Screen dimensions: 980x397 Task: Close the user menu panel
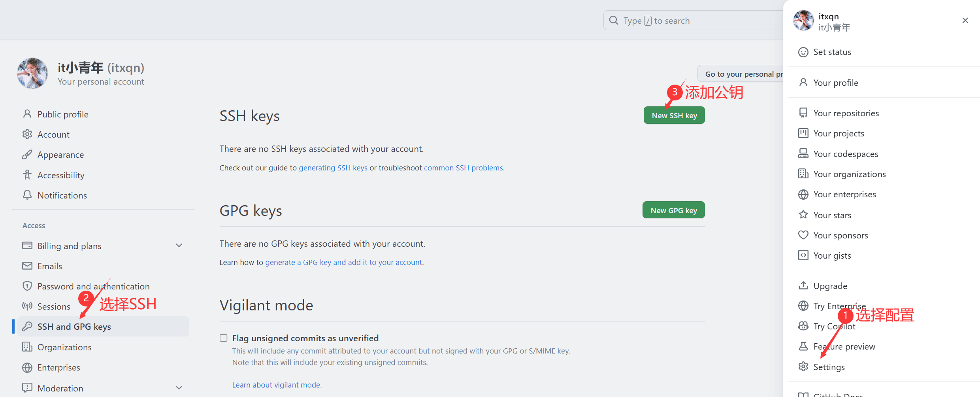point(965,20)
